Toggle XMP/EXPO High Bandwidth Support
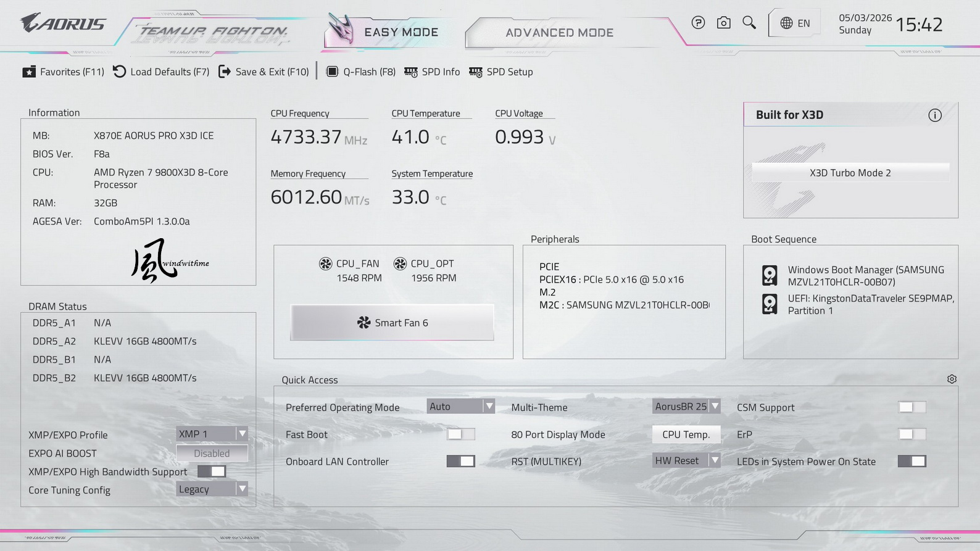The width and height of the screenshot is (980, 551). pos(212,471)
